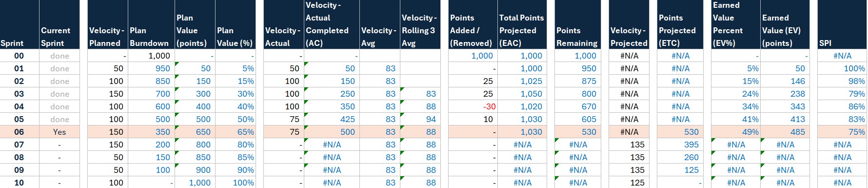Image resolution: width=868 pixels, height=188 pixels.
Task: Click the Current Sprint 'Yes' cell
Action: 59,132
